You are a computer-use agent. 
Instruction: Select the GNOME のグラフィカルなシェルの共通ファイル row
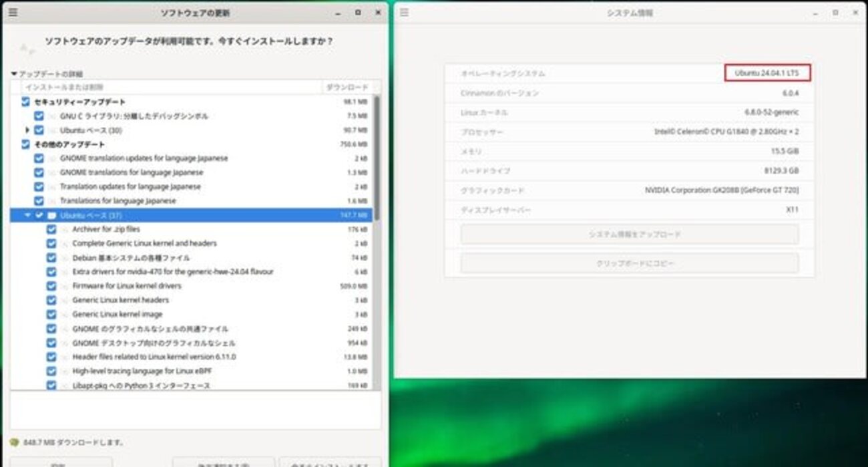click(x=191, y=329)
